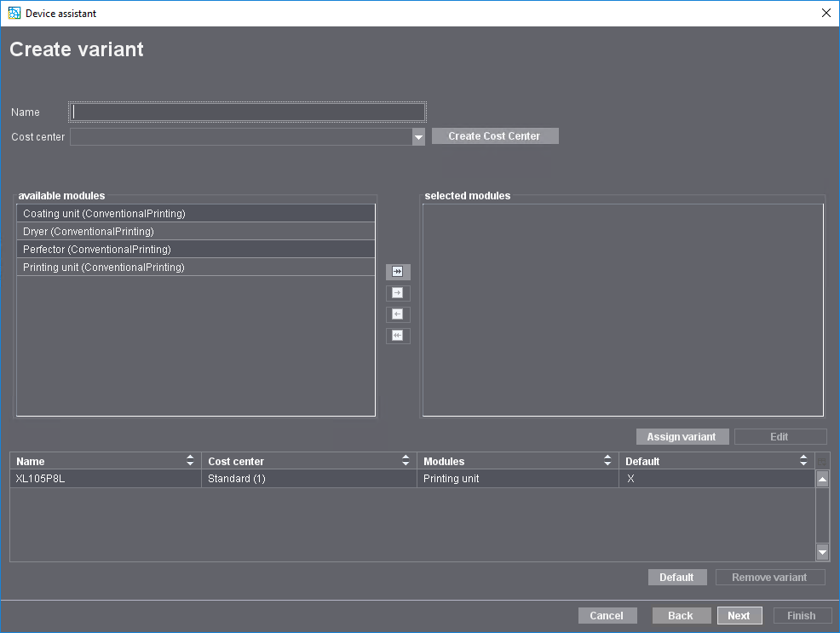Click the move-all-right double arrow icon
This screenshot has height=633, width=840.
tap(397, 271)
